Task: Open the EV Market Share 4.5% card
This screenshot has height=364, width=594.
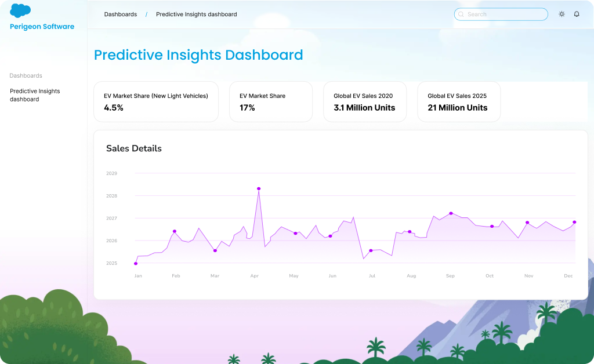Action: (156, 102)
